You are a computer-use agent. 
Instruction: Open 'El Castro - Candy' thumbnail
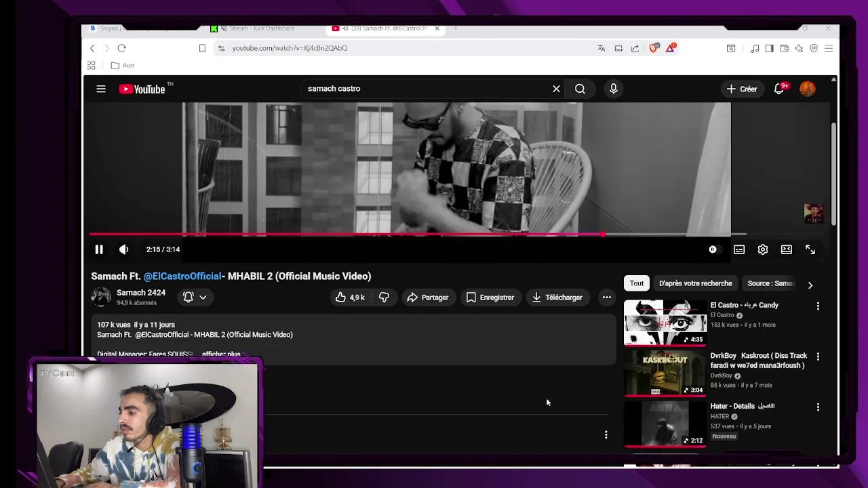(x=665, y=323)
